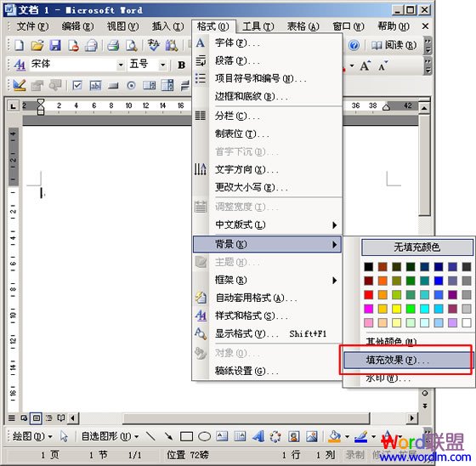Select the Option button form control
Screen dimensions: 476x466
131,86
